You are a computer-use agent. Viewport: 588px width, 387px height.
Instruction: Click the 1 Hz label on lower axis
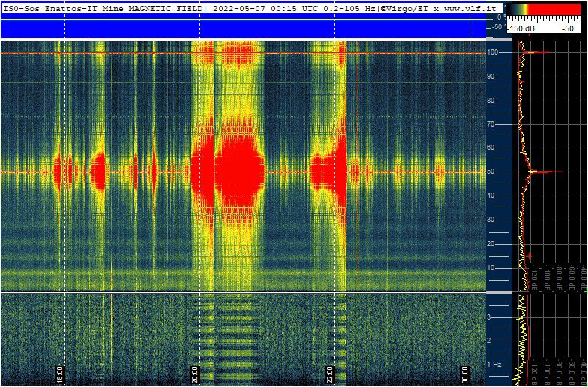pyautogui.click(x=494, y=364)
